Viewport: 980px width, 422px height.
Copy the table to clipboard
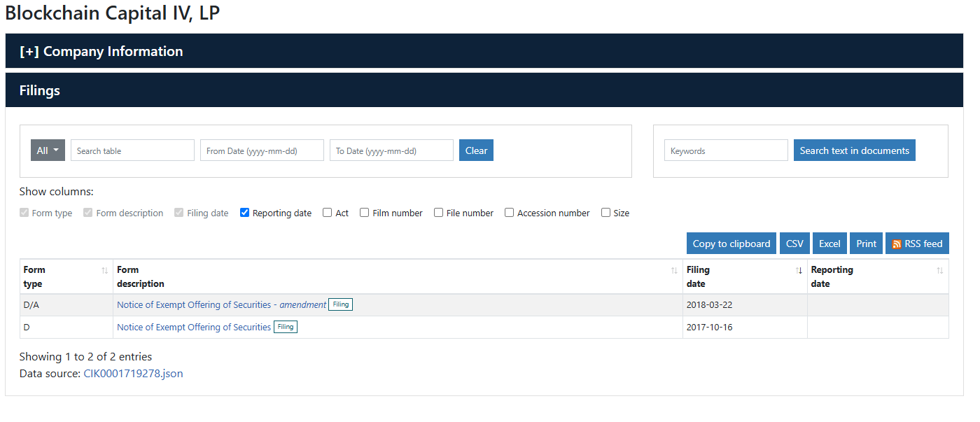[731, 244]
